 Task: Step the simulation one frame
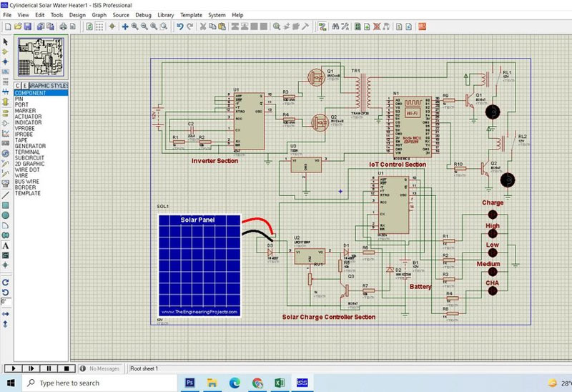31,368
